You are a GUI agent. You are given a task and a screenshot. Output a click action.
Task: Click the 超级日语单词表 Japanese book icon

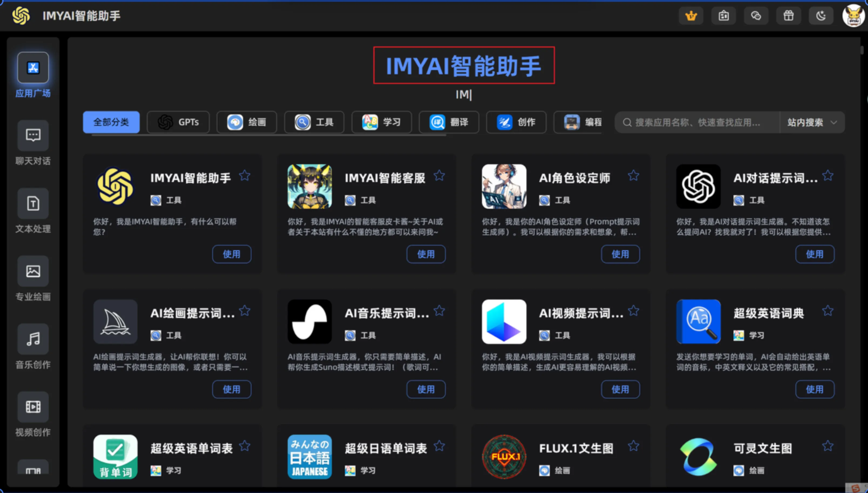click(309, 457)
